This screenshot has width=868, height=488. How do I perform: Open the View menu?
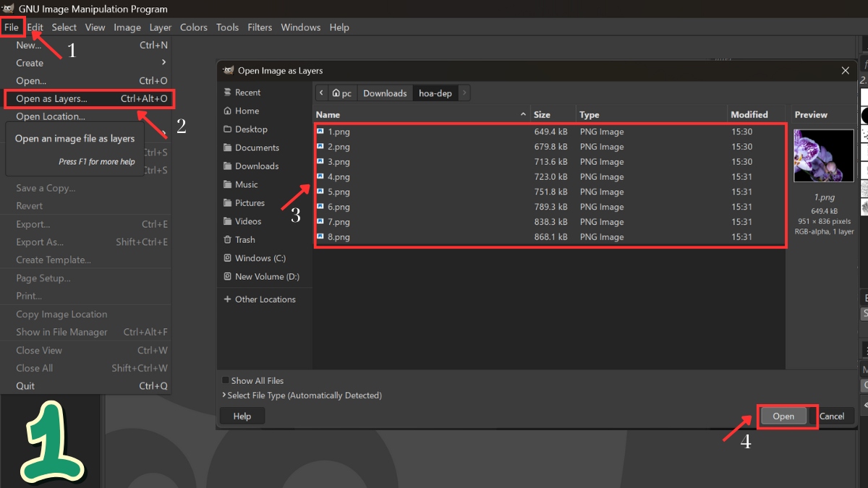[x=95, y=27]
